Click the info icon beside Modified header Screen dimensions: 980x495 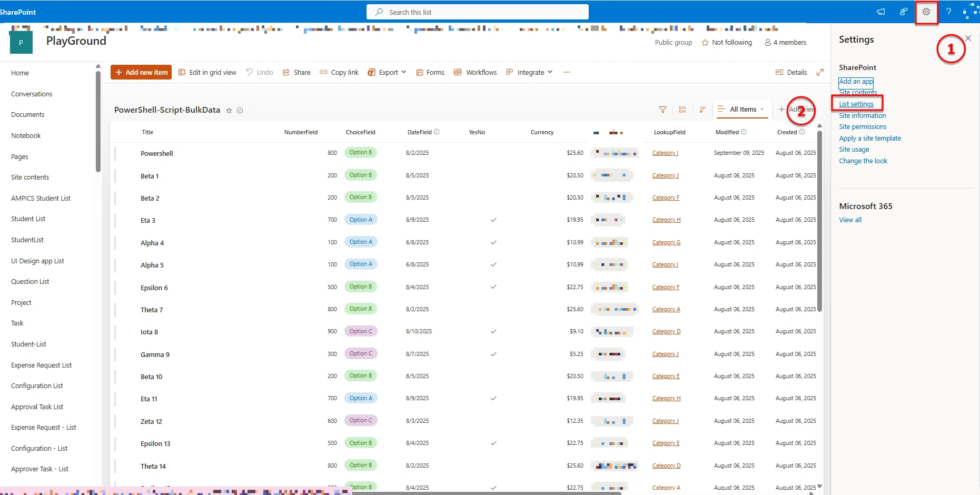(744, 132)
